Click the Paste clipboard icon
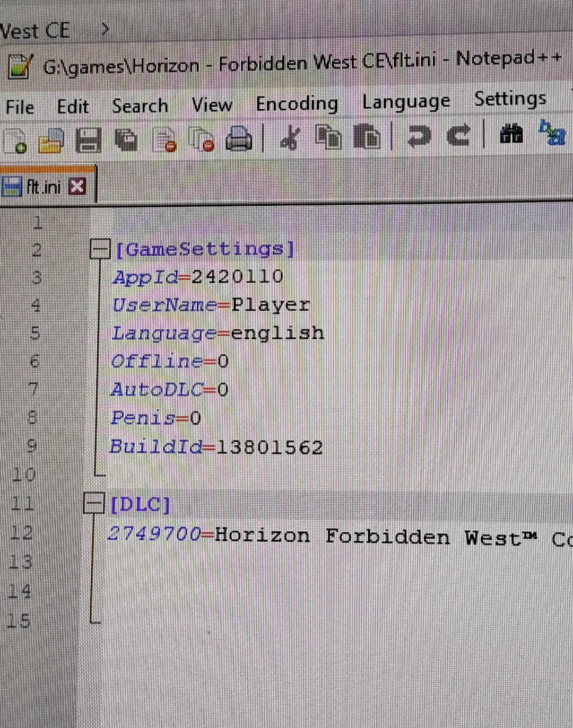The width and height of the screenshot is (573, 728). coord(367,136)
